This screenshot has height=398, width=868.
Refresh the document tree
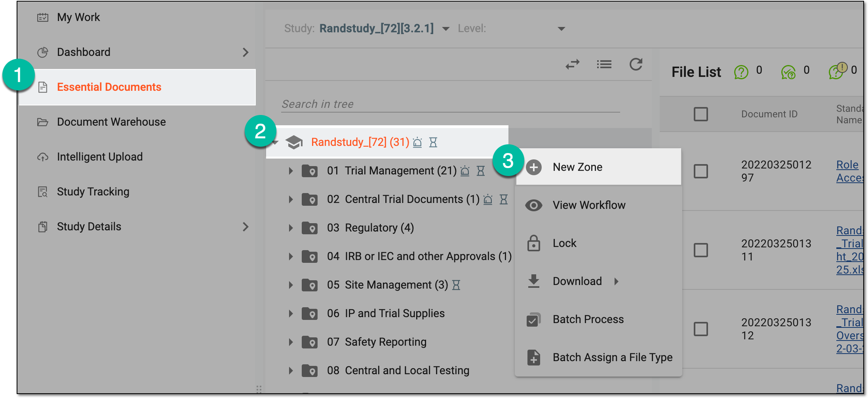[x=636, y=64]
